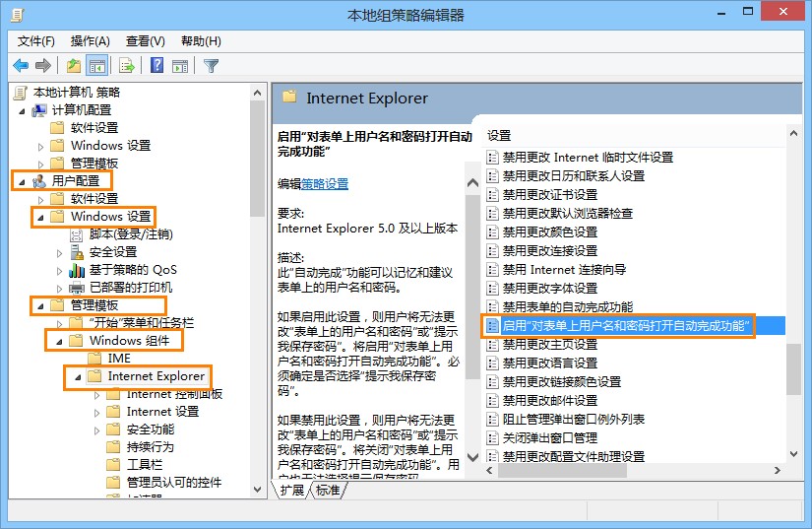Collapse the Internet Explorer tree node

77,377
